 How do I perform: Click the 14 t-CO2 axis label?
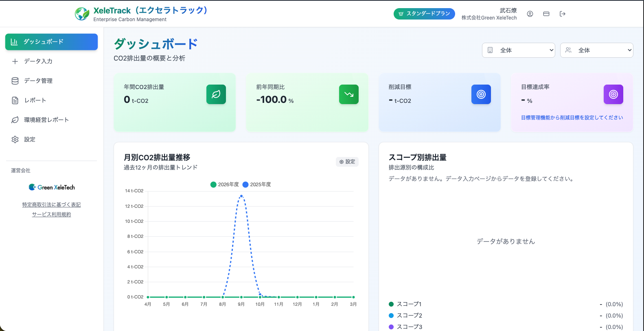pyautogui.click(x=134, y=191)
